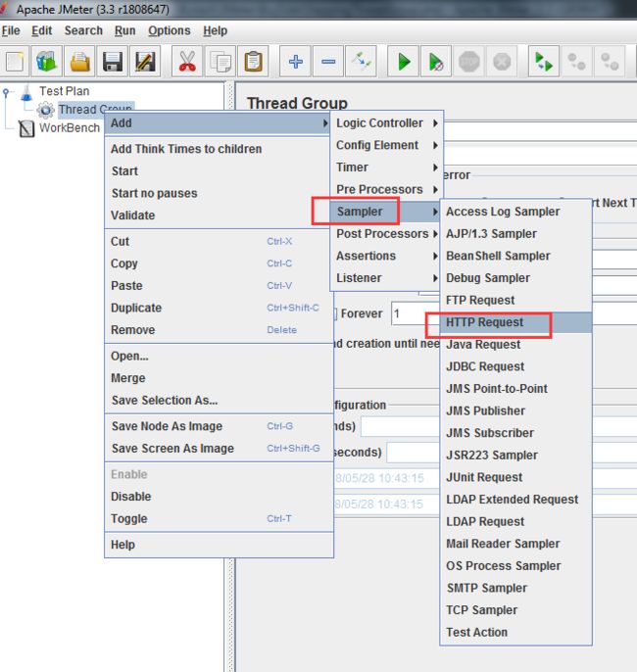Click the Shutdown toolbar icon
637x672 pixels.
click(x=502, y=62)
